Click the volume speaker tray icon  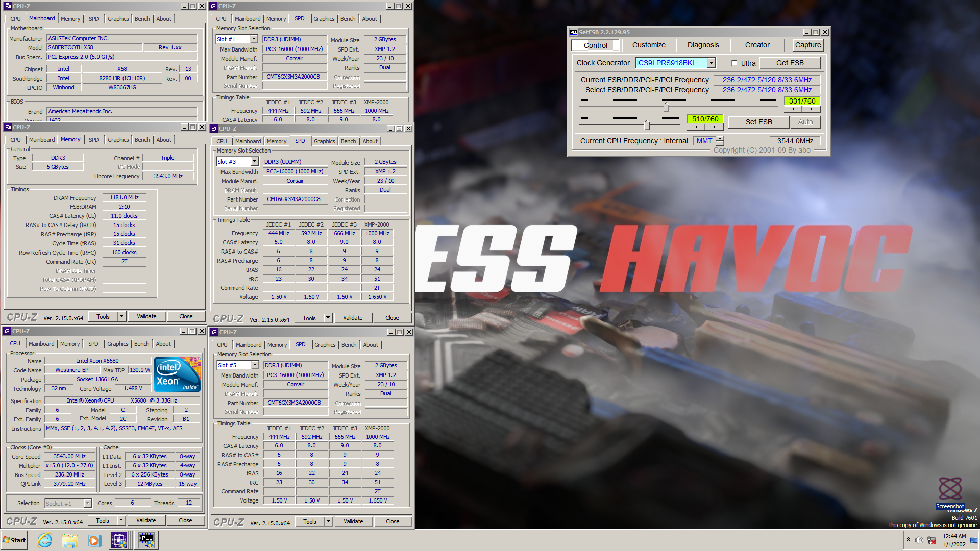(x=919, y=540)
